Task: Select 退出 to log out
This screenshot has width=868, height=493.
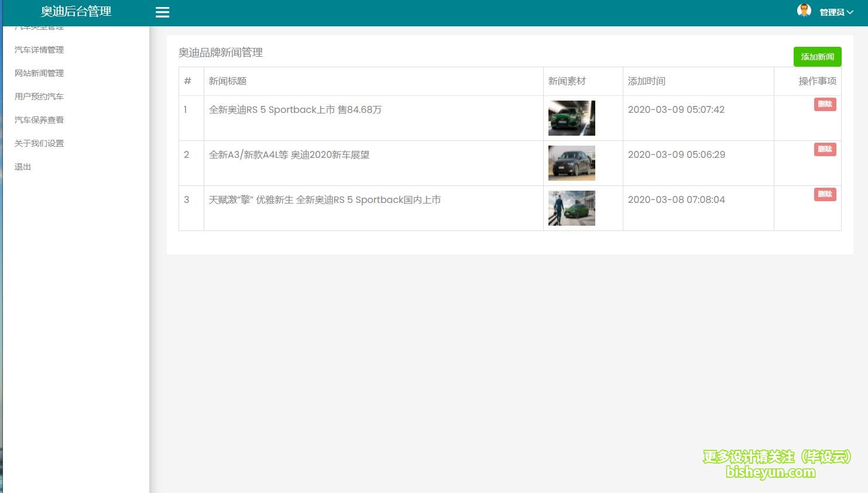Action: click(23, 167)
